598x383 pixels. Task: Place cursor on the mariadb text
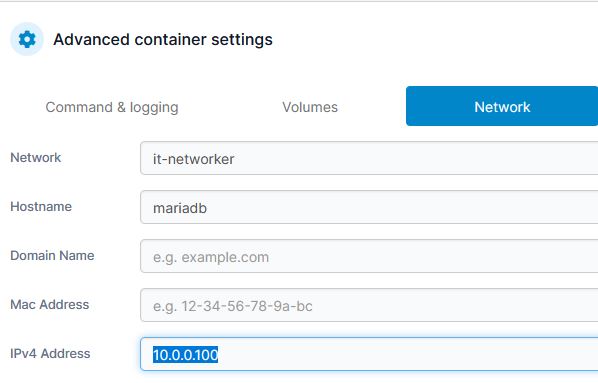(x=180, y=208)
